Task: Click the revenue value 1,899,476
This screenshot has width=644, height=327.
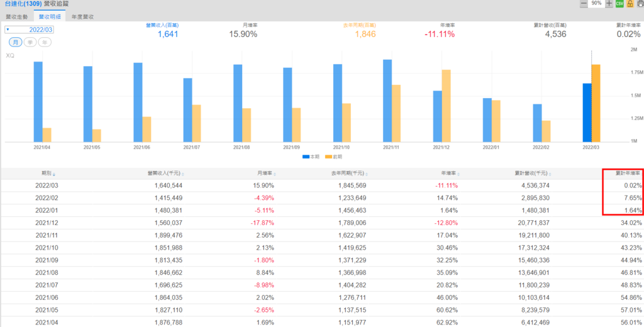Action: coord(169,235)
